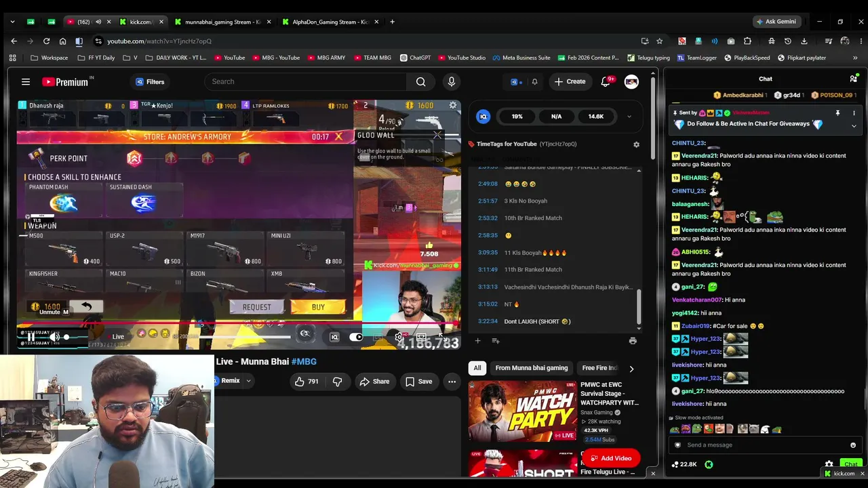This screenshot has height=488, width=868.
Task: Open PMWC Watch Party video thumbnail
Action: (522, 411)
